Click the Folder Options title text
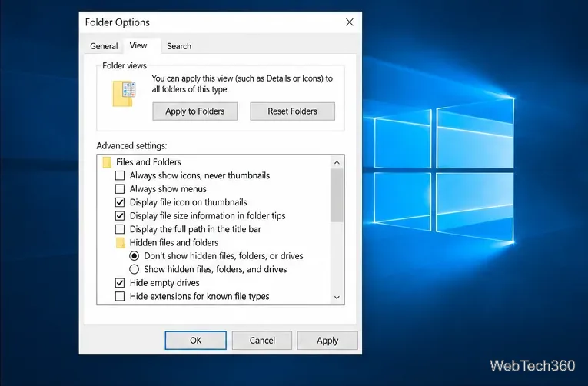Viewport: 588px width, 386px height. pyautogui.click(x=118, y=22)
